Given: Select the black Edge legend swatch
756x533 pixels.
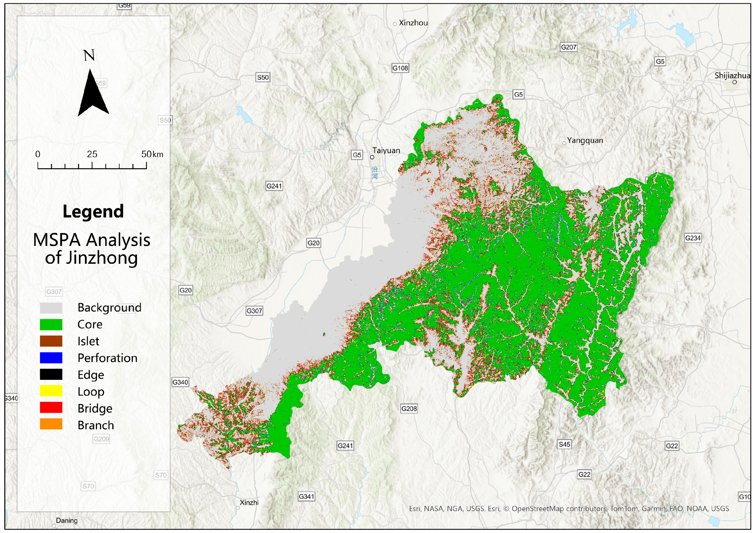Looking at the screenshot, I should tap(51, 374).
